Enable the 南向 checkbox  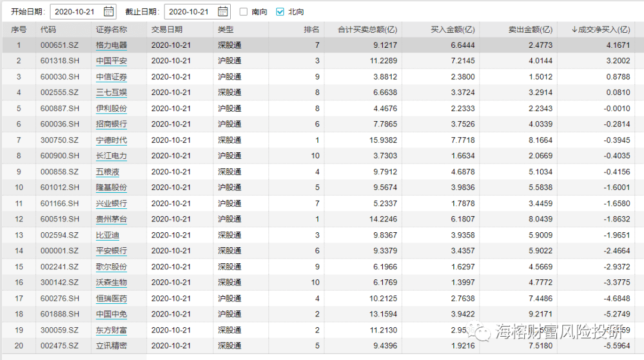243,12
